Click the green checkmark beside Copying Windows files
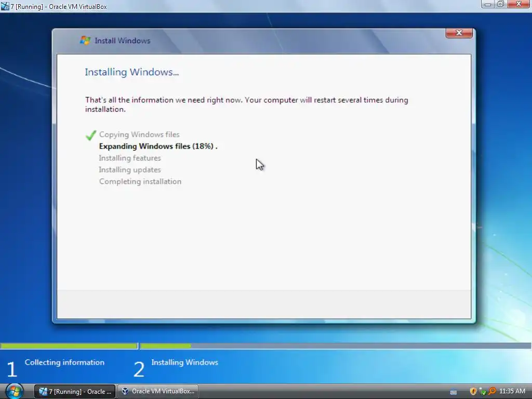The image size is (532, 399). click(x=90, y=135)
